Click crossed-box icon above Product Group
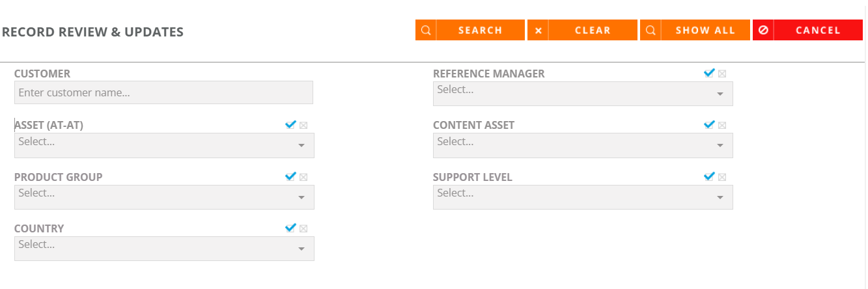868x289 pixels. coord(303,177)
